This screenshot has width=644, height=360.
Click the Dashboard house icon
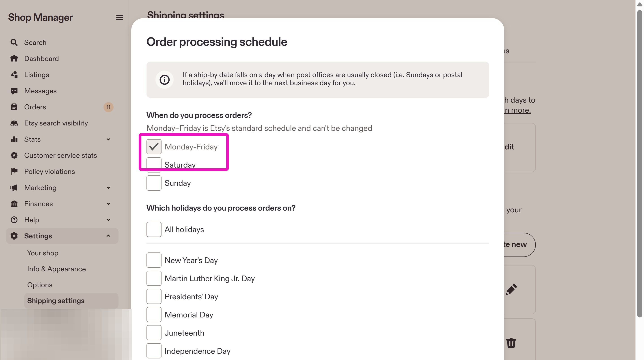click(14, 58)
